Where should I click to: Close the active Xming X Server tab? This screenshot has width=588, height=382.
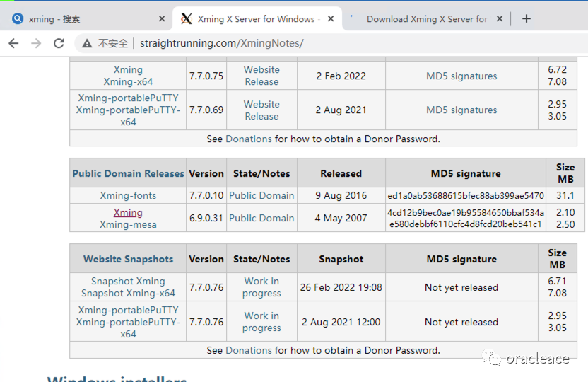tap(331, 19)
